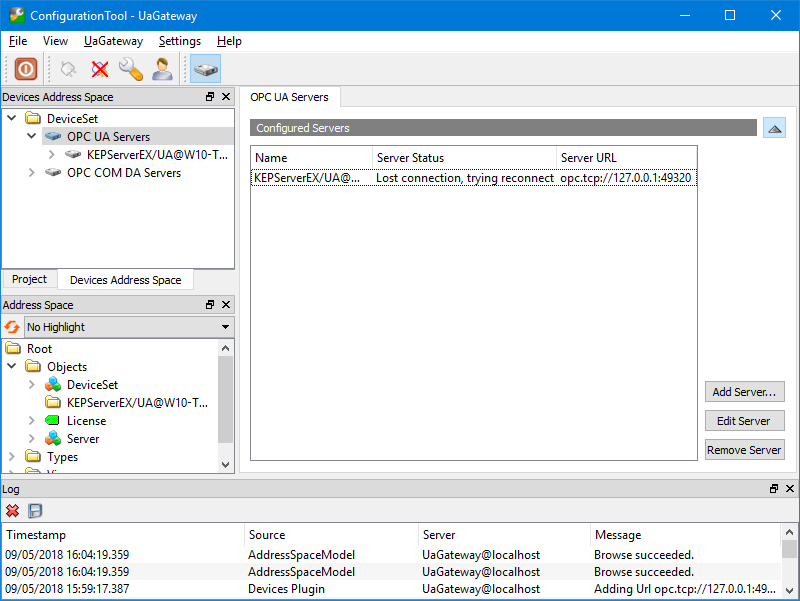
Task: Switch to the Project tab
Action: tap(29, 279)
